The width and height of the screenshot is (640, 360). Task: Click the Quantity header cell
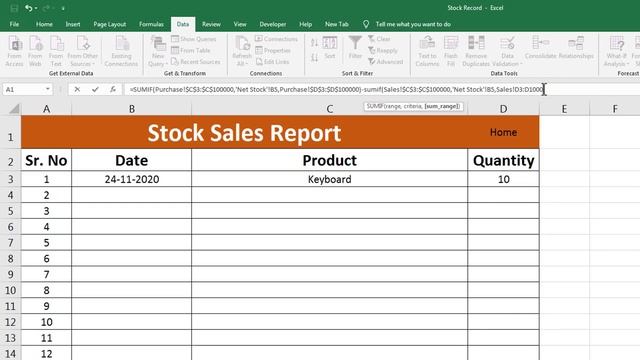503,160
